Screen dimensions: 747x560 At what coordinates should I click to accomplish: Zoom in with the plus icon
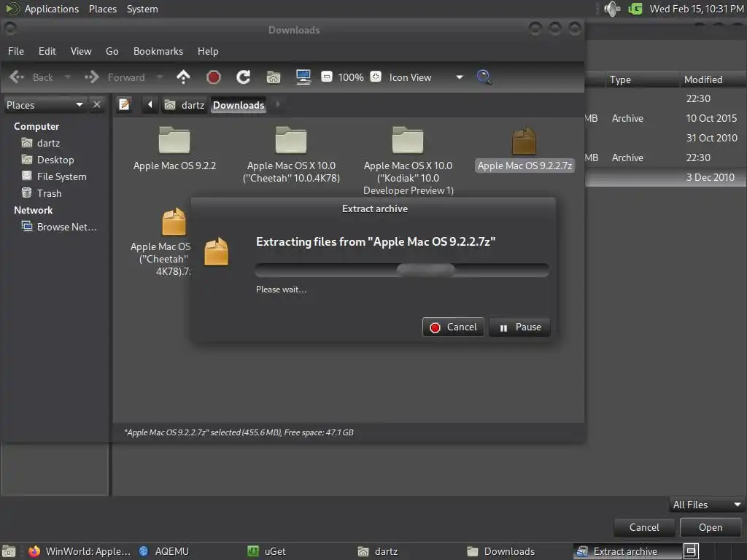[376, 77]
